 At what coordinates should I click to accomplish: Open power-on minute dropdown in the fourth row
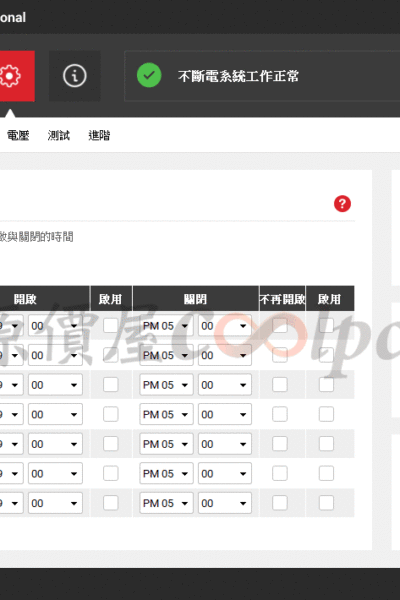pos(55,414)
